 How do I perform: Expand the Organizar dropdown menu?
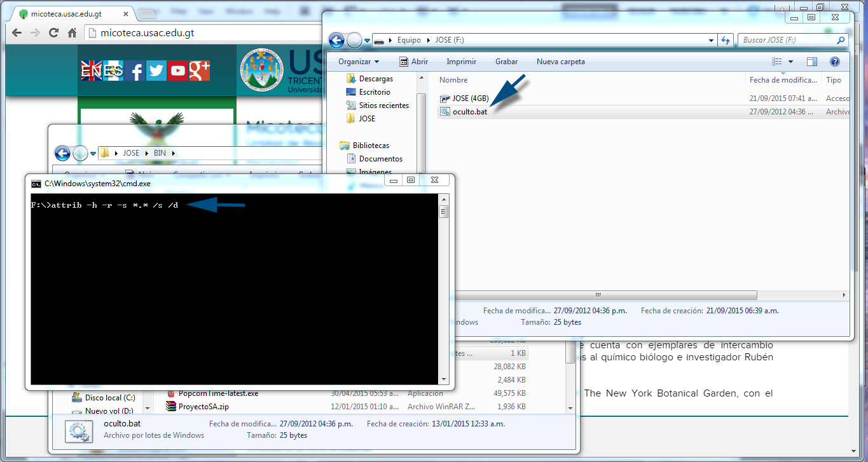pos(359,62)
